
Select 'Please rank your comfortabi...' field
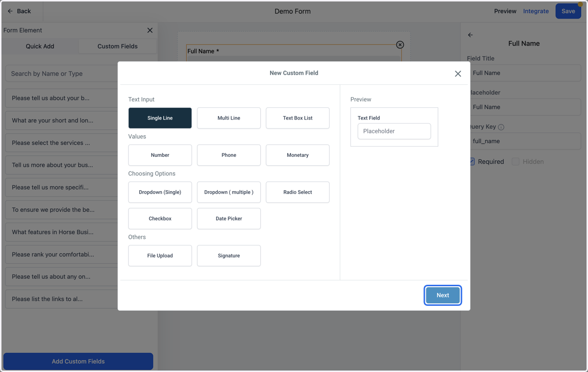tap(61, 254)
